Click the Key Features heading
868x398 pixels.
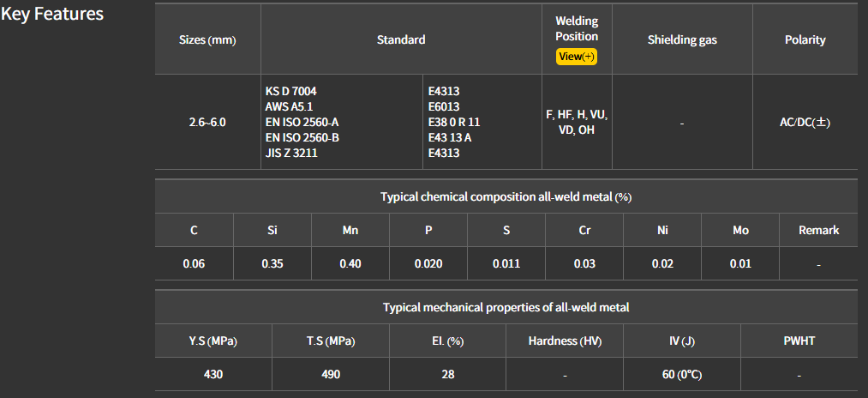(52, 15)
